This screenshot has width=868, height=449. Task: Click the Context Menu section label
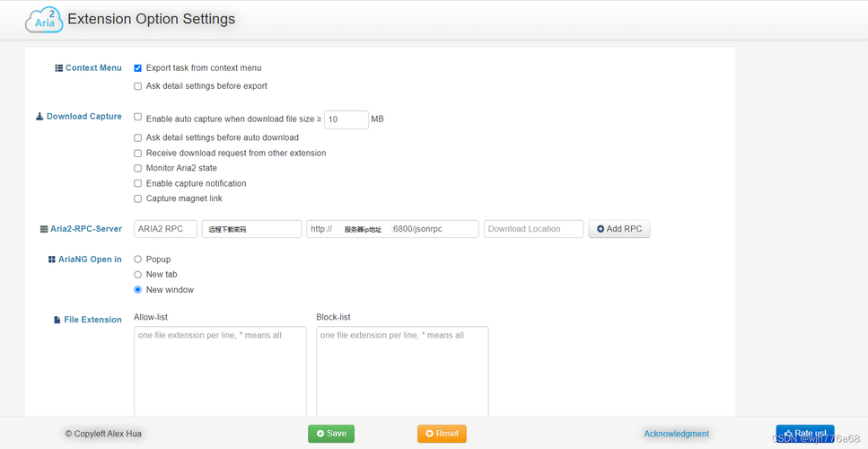[x=93, y=68]
